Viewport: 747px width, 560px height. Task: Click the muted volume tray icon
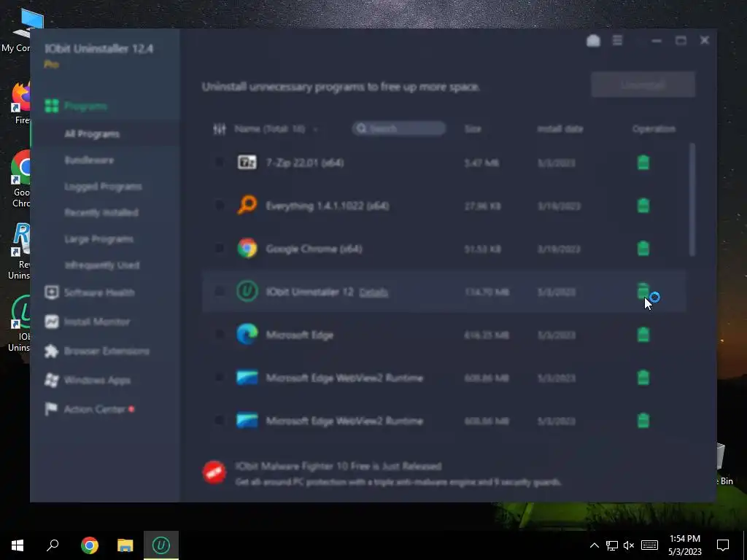[629, 545]
